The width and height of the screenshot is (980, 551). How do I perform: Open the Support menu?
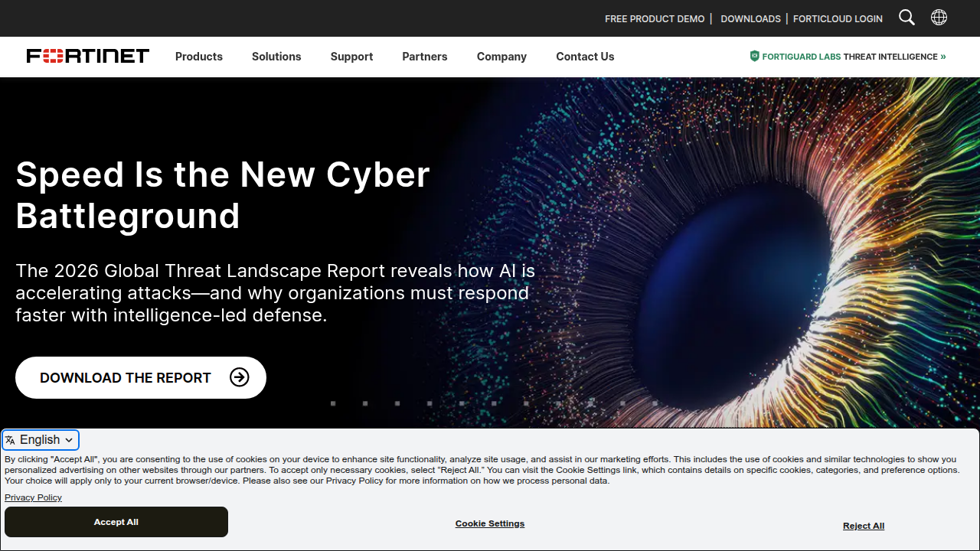351,57
